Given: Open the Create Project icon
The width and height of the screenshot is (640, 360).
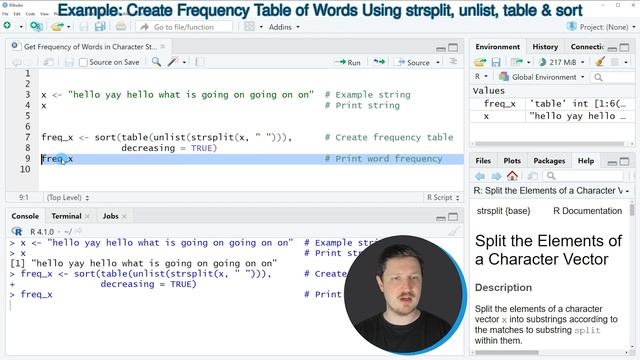Looking at the screenshot, I should tap(36, 27).
